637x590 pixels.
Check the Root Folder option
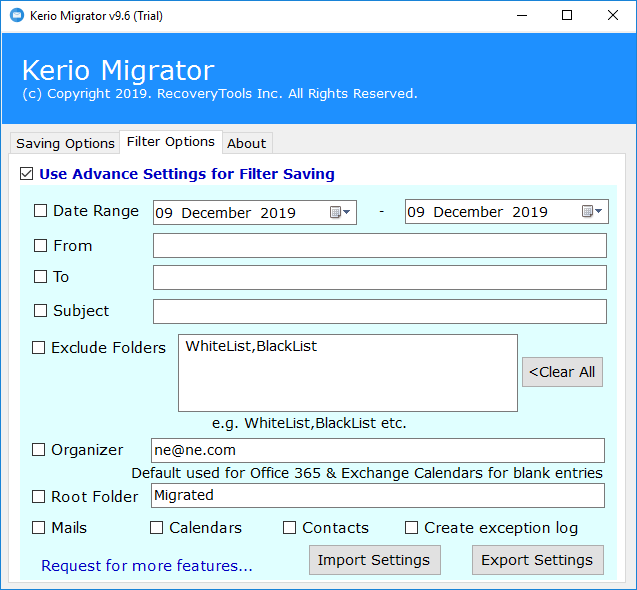[39, 496]
